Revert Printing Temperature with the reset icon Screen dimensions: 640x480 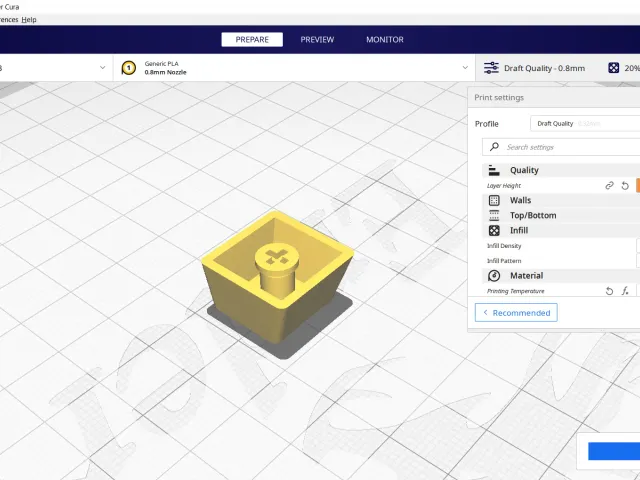coord(609,291)
